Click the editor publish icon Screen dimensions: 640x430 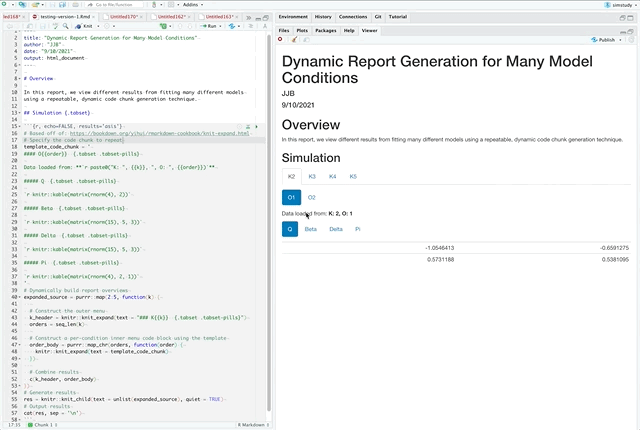(x=232, y=26)
